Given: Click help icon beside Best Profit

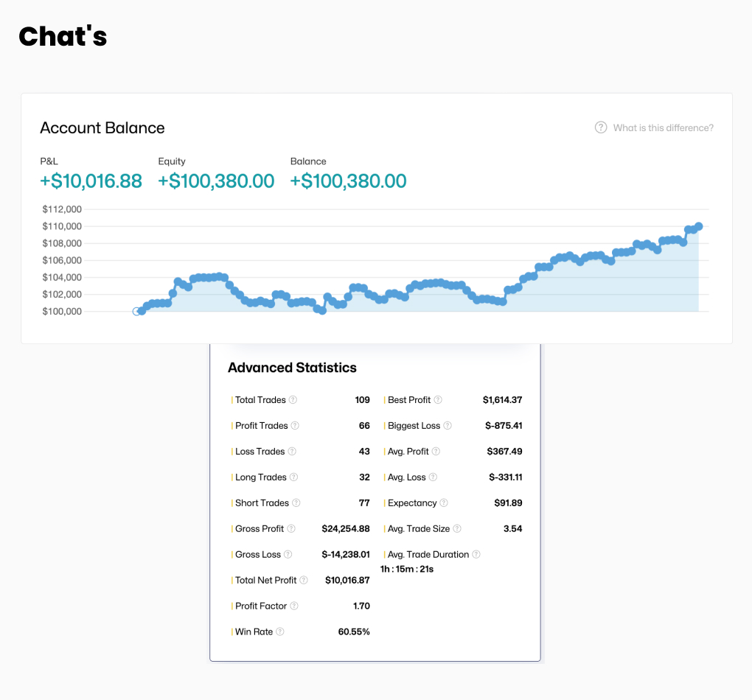Looking at the screenshot, I should 438,400.
